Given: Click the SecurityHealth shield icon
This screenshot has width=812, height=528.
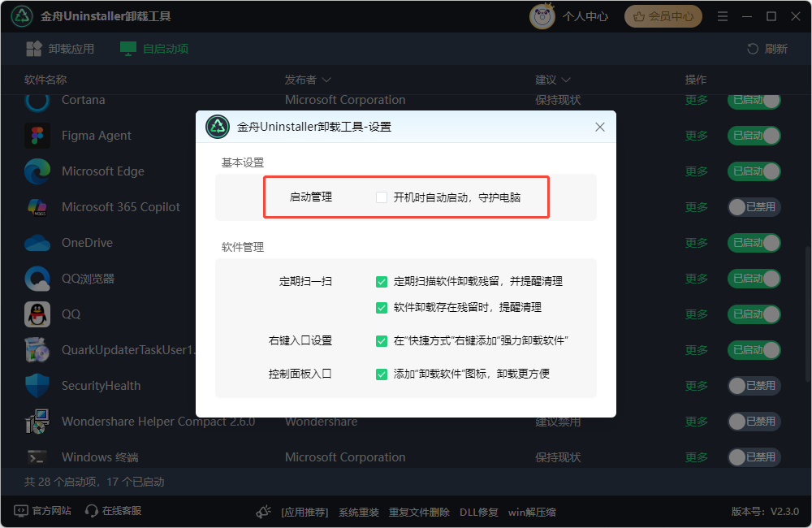Looking at the screenshot, I should pyautogui.click(x=37, y=386).
